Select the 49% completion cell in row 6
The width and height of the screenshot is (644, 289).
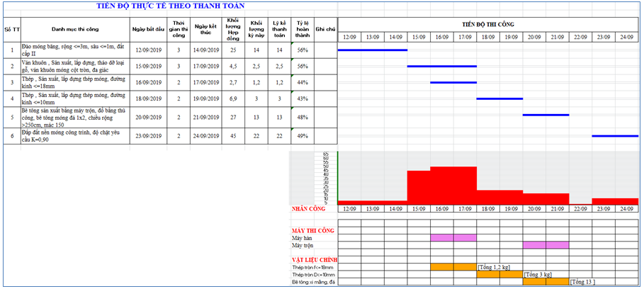click(x=303, y=136)
